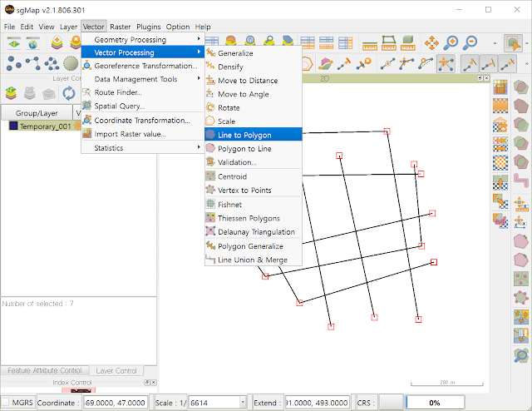Screen dimensions: 532x411
Task: Choose Generalize menu entry
Action: tap(254, 53)
